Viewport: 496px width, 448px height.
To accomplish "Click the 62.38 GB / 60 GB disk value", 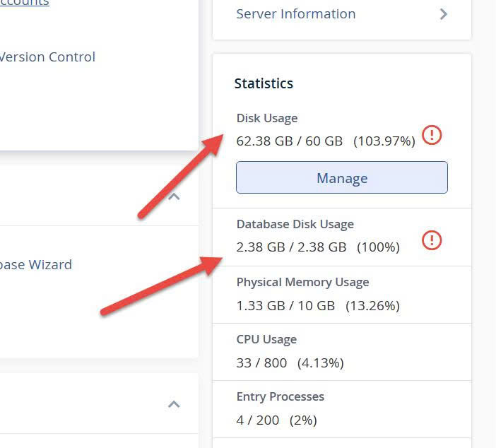I will [290, 141].
